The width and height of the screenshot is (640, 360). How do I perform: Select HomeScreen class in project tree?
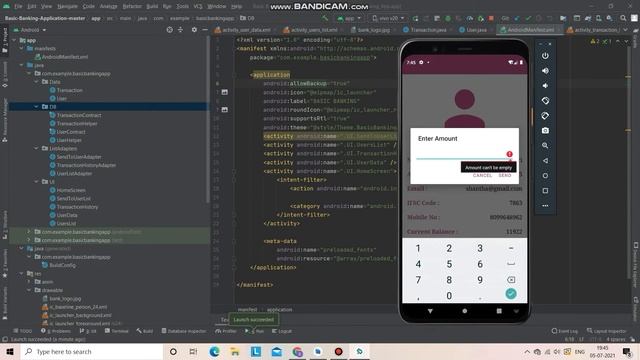(x=71, y=190)
